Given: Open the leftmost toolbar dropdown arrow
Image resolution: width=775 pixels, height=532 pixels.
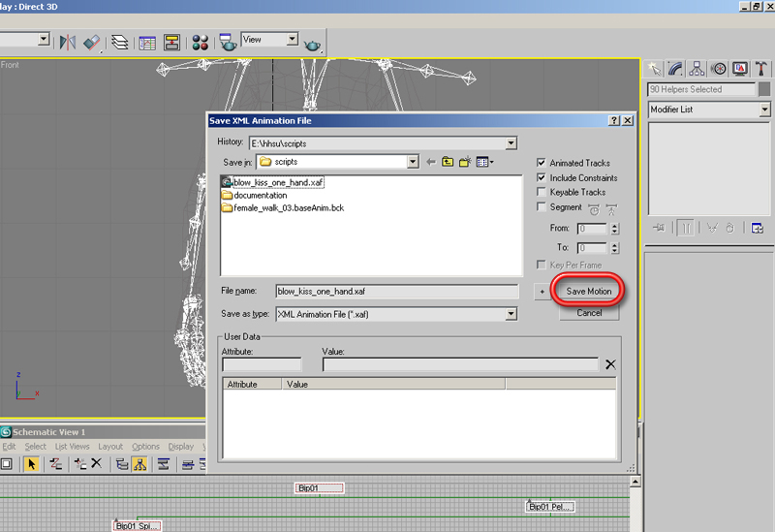Looking at the screenshot, I should (44, 39).
